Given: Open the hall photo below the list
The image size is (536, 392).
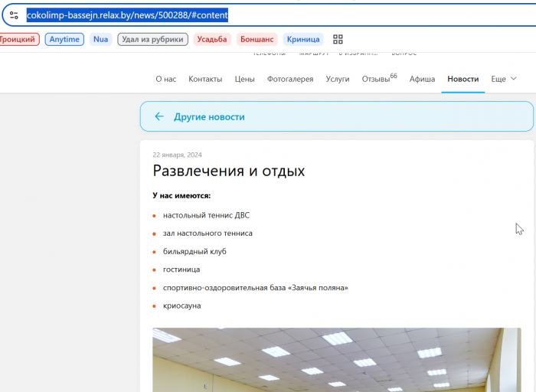Looking at the screenshot, I should [337, 360].
